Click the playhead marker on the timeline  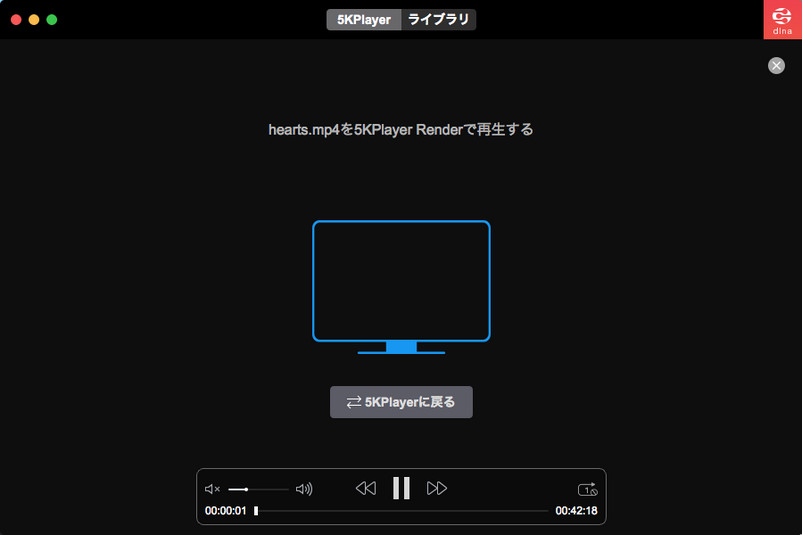click(x=256, y=511)
